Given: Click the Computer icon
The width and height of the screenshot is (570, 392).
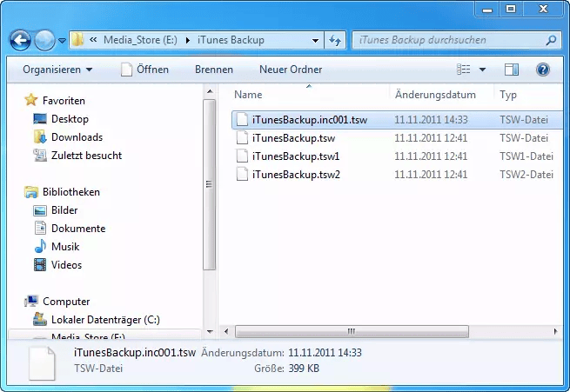Looking at the screenshot, I should (31, 301).
